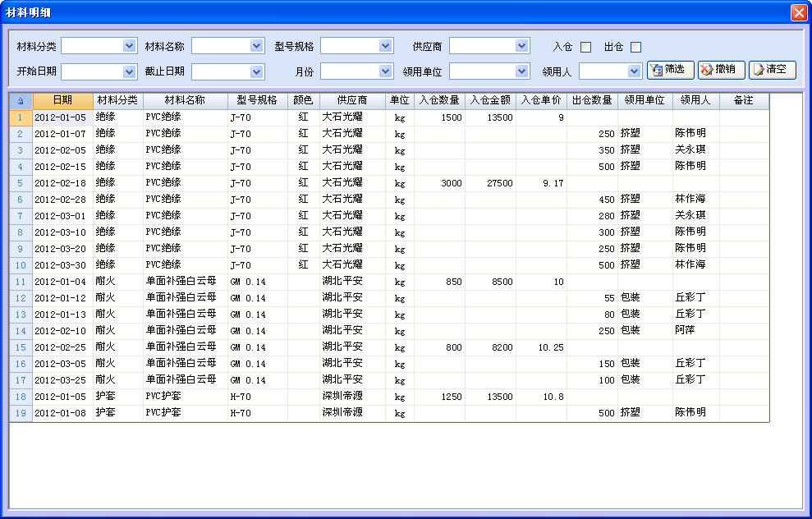Sort by the 日期 column header
Image resolution: width=812 pixels, height=519 pixels.
[62, 100]
